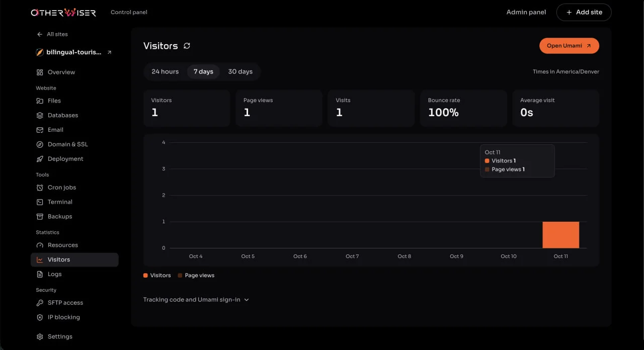Image resolution: width=644 pixels, height=350 pixels.
Task: Go to the Admin panel
Action: pos(526,13)
